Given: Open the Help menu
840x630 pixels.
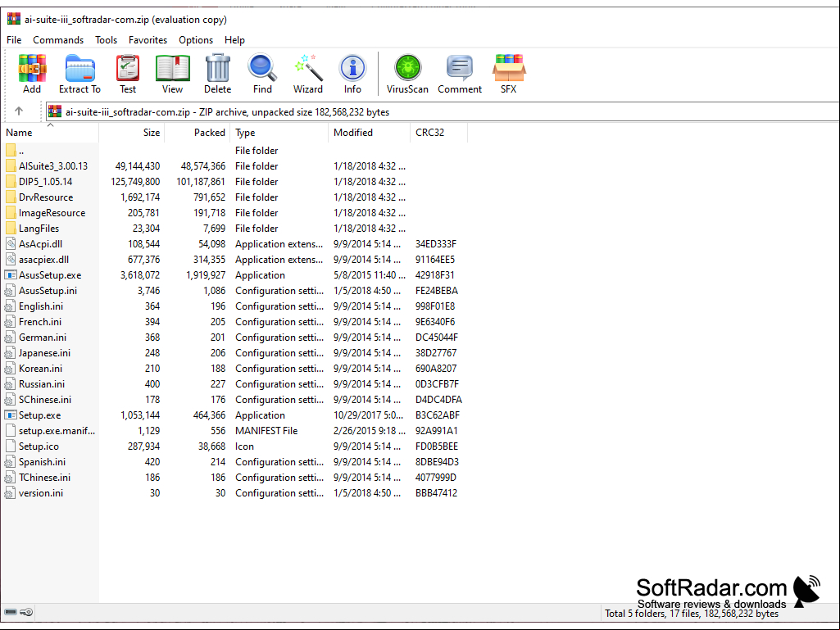Looking at the screenshot, I should point(234,40).
